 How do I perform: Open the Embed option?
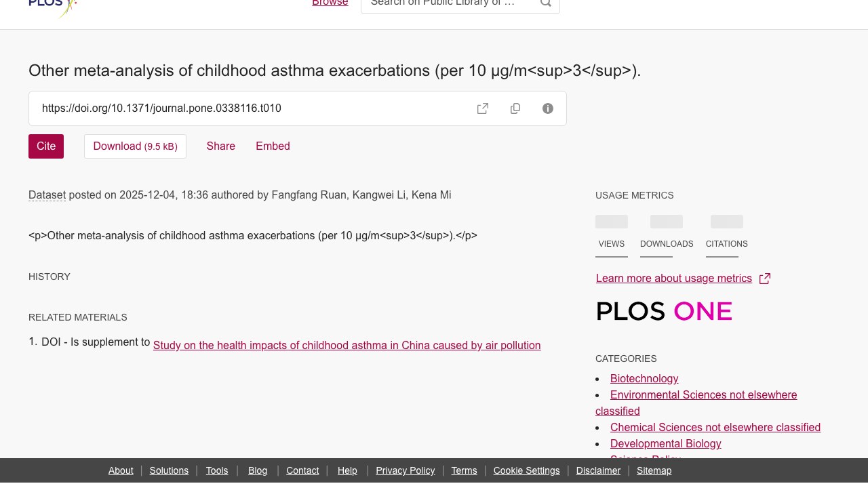pos(273,146)
